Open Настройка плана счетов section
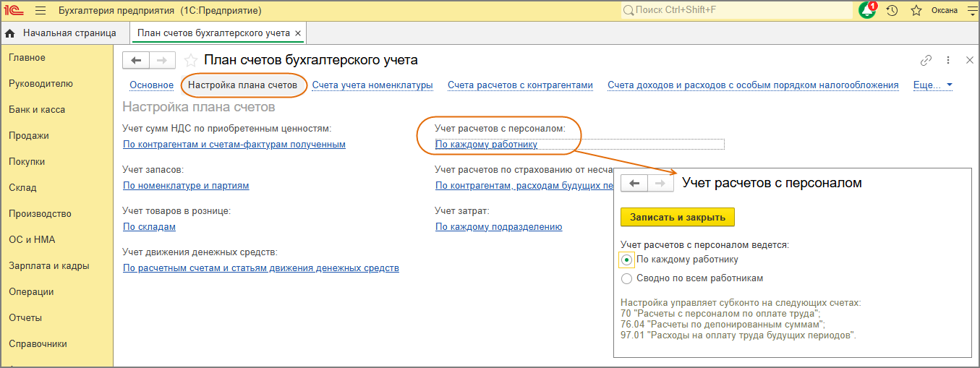The image size is (980, 368). click(x=242, y=85)
